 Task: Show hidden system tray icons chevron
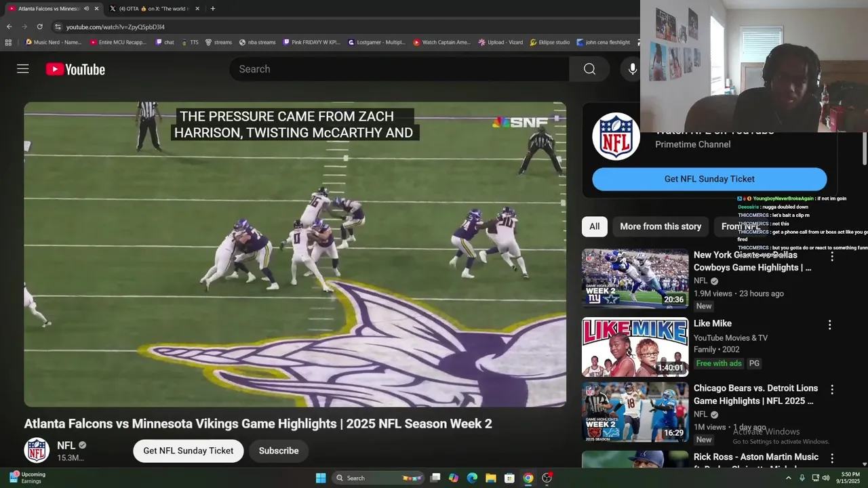point(788,478)
